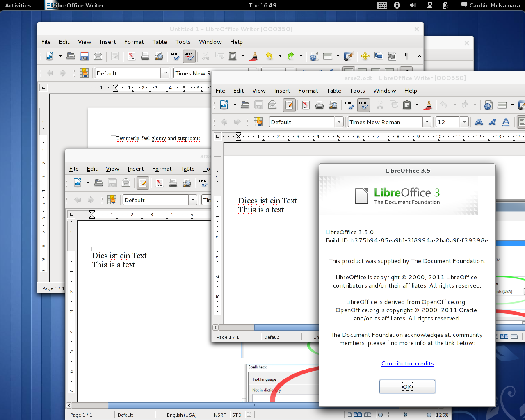525x420 pixels.
Task: Click OK in LibreOffice 3.5 dialog
Action: click(407, 386)
